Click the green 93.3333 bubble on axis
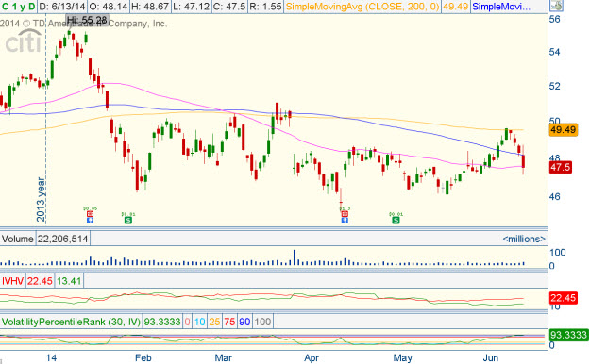The width and height of the screenshot is (590, 364). (568, 335)
